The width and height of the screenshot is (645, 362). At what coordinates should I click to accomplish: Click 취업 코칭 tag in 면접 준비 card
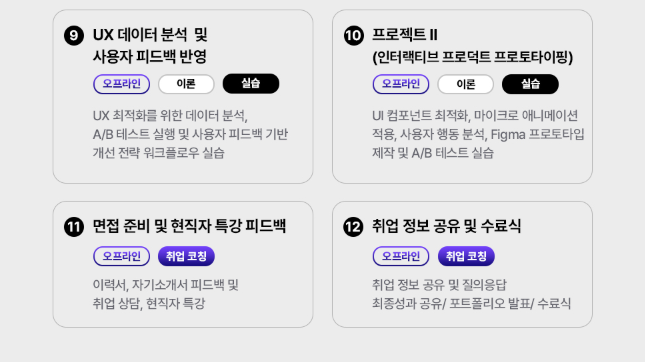point(186,256)
